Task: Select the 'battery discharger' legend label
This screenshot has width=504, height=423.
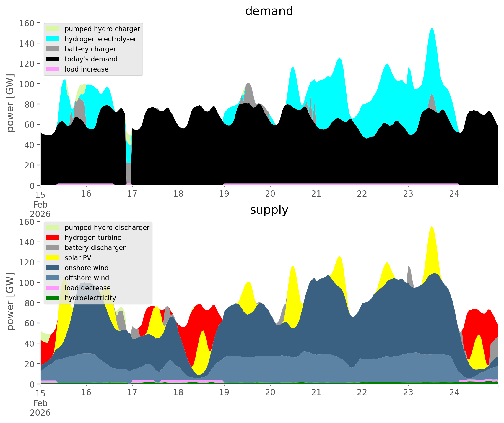Action: pyautogui.click(x=95, y=248)
